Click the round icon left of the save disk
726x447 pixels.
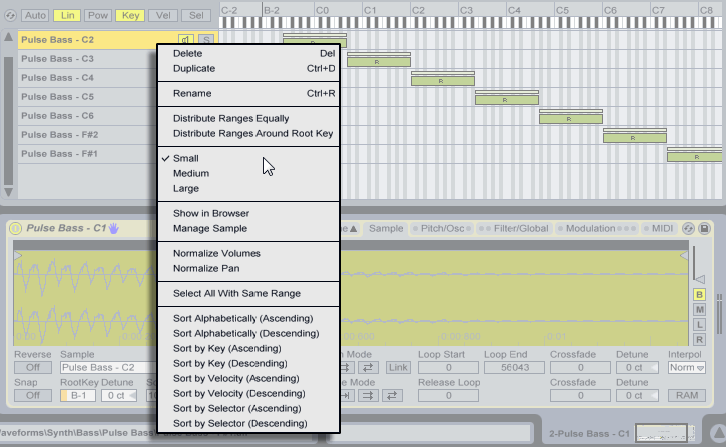tap(689, 228)
